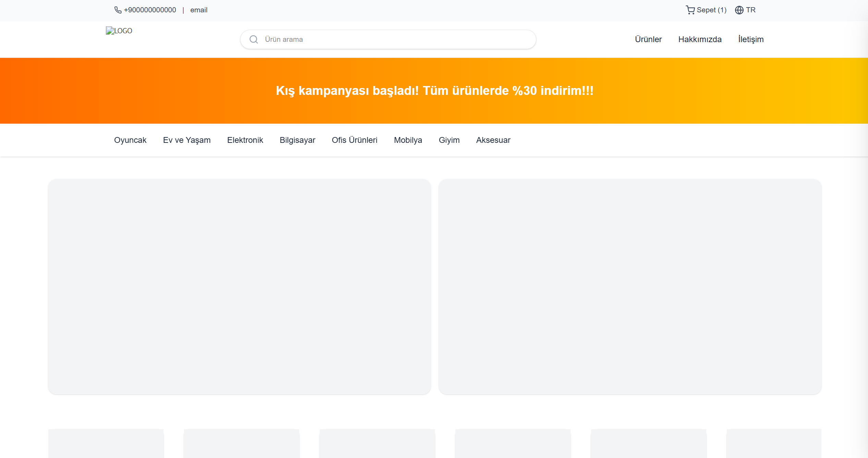Select the TR language option
868x458 pixels.
[751, 10]
